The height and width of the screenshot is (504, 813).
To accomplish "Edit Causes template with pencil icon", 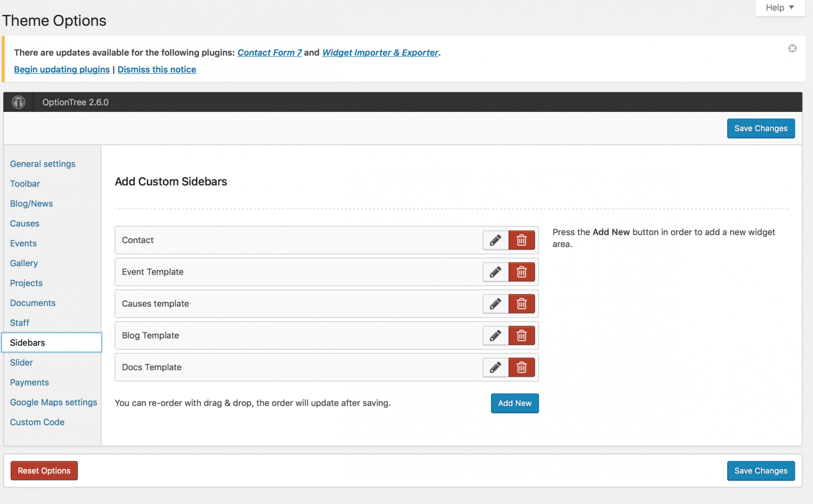I will click(495, 303).
